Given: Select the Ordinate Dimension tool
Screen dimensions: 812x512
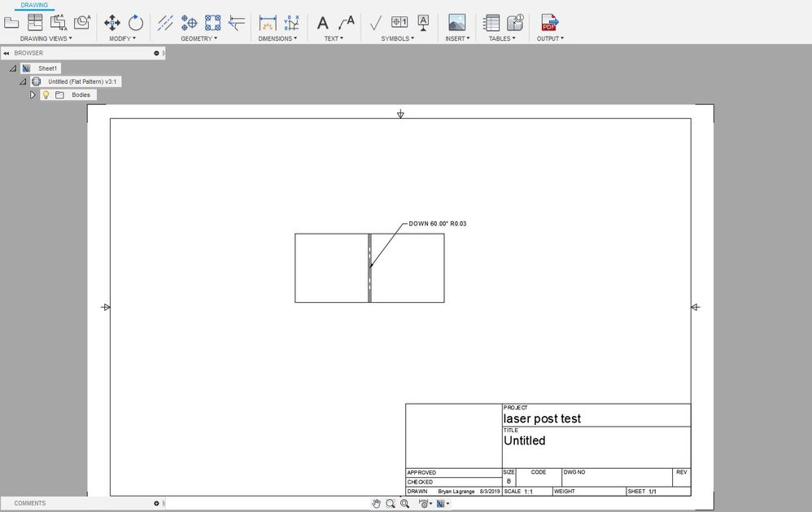Looking at the screenshot, I should point(291,22).
